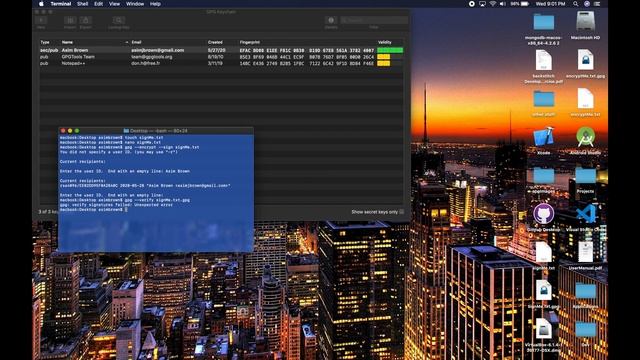Open the Help menu

click(155, 4)
